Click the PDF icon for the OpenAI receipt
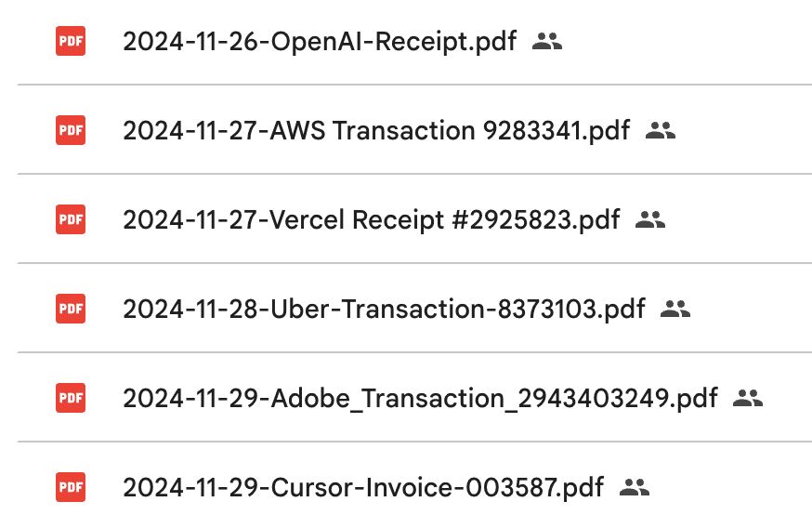This screenshot has width=812, height=528. [71, 41]
